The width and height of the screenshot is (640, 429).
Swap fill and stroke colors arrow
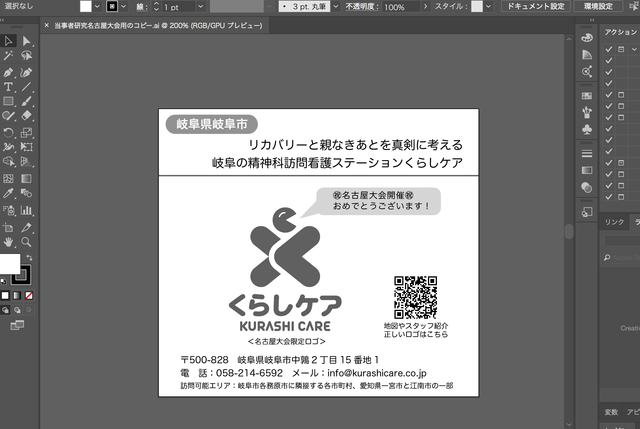click(x=29, y=258)
